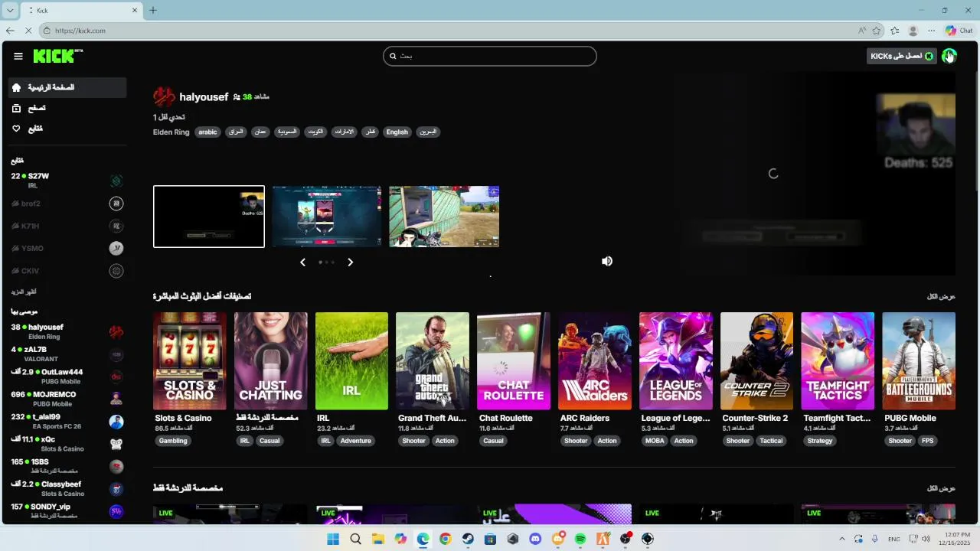Image resolution: width=980 pixels, height=551 pixels.
Task: Open Windows Start menu
Action: coord(333,539)
